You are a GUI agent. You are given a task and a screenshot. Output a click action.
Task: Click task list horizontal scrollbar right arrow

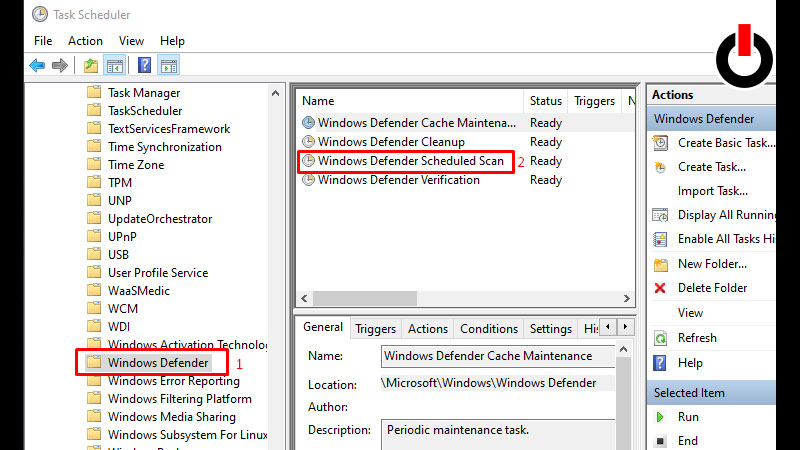627,298
